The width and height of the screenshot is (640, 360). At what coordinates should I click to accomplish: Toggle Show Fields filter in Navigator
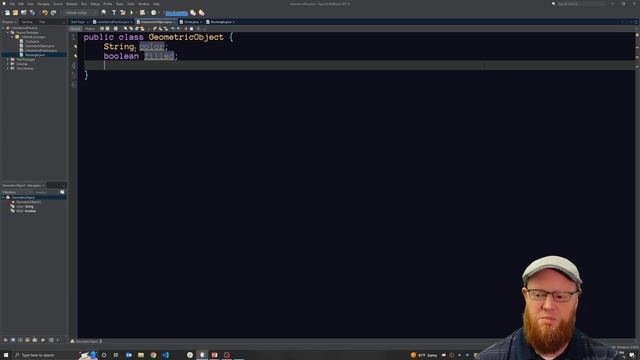click(x=13, y=340)
